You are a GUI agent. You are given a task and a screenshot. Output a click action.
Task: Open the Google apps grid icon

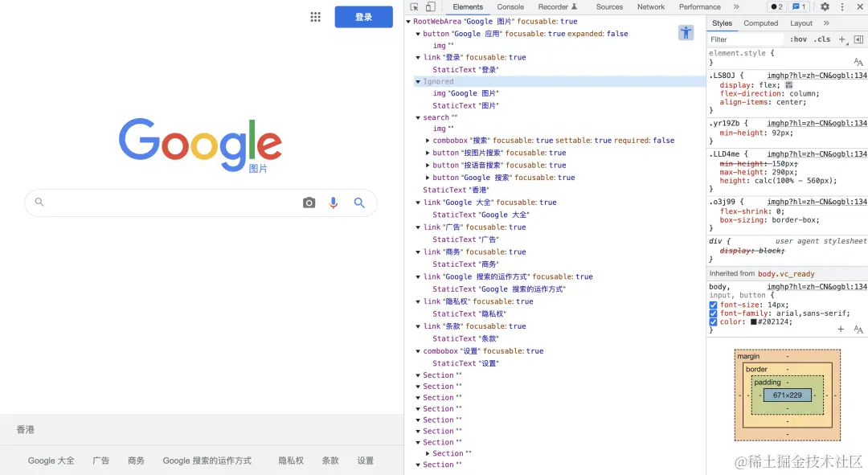tap(316, 17)
